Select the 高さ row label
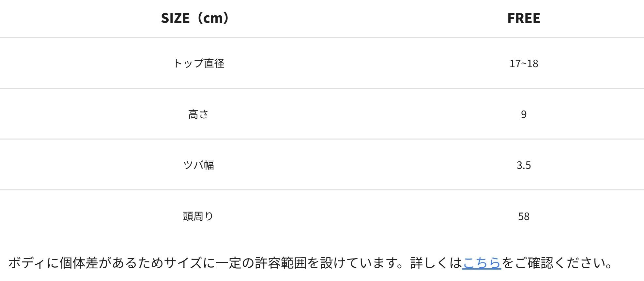 click(x=198, y=114)
